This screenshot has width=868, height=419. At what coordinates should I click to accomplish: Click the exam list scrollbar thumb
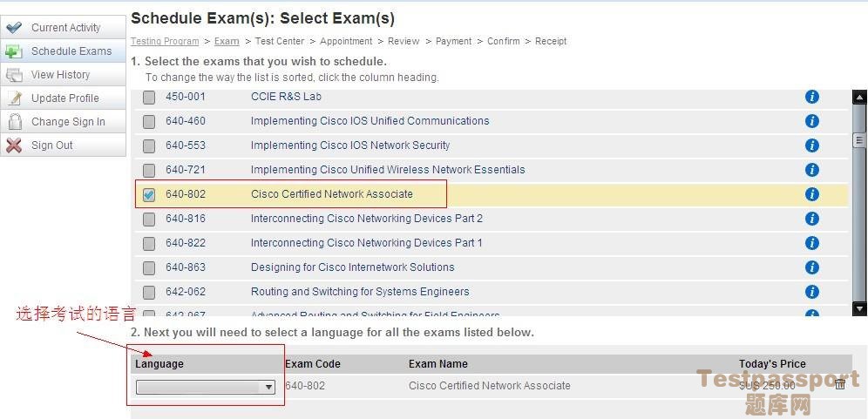859,140
